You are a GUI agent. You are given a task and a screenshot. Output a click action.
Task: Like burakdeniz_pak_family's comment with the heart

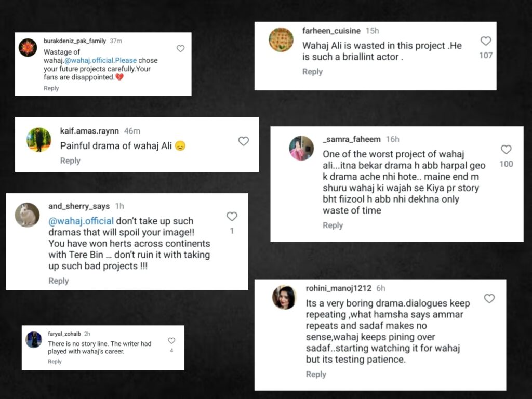click(x=180, y=49)
